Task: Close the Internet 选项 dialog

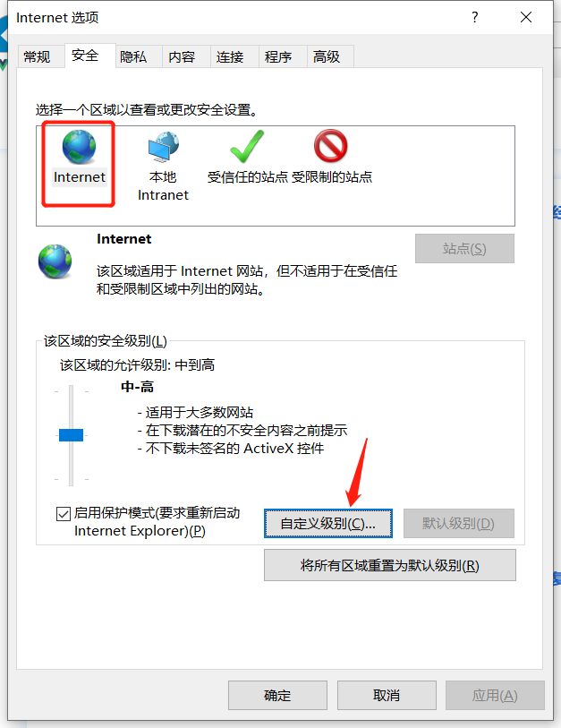Action: (x=526, y=18)
